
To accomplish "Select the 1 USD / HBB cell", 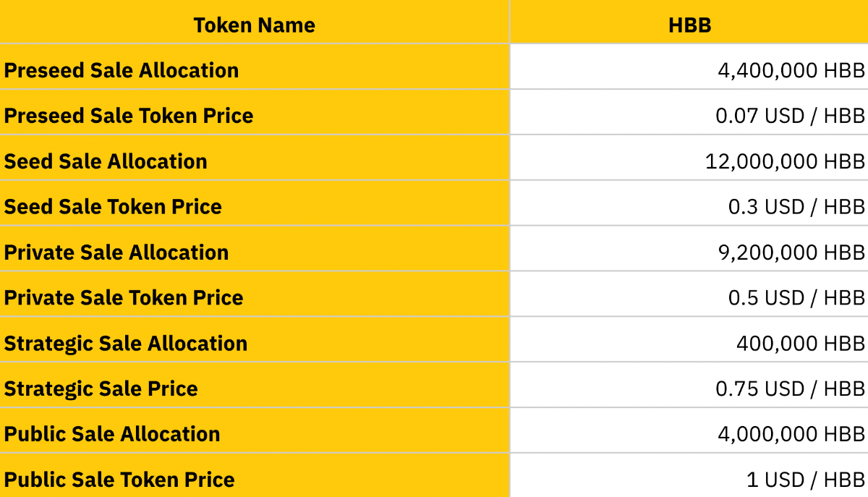I will pyautogui.click(x=689, y=476).
